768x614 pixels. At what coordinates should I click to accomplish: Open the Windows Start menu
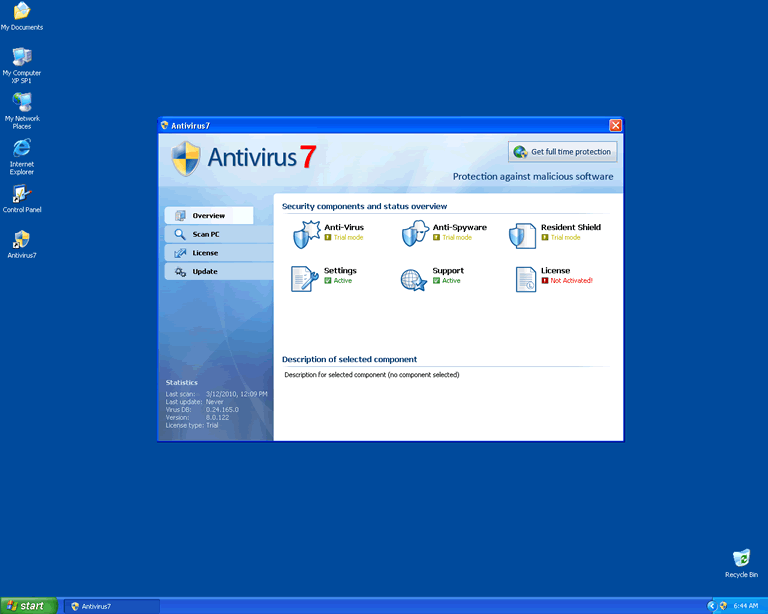(27, 605)
